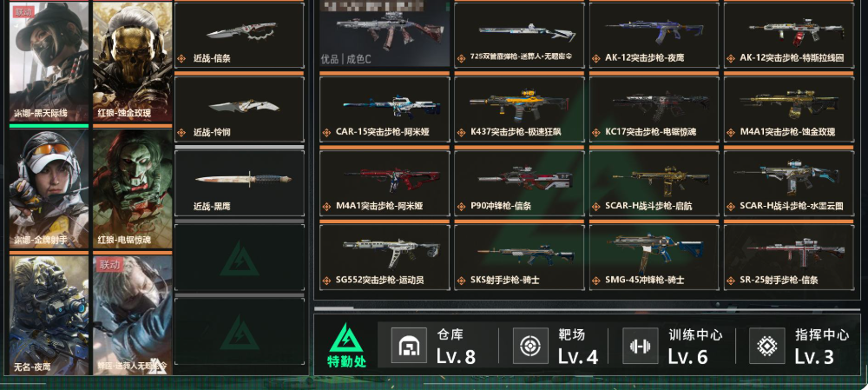Image resolution: width=868 pixels, height=390 pixels.
Task: Click the 指挥中心 command center icon
Action: click(766, 345)
